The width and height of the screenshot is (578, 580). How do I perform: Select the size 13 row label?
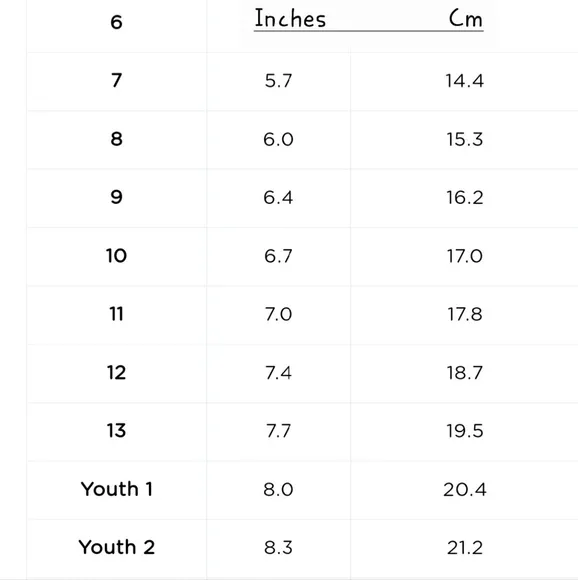[x=116, y=431]
